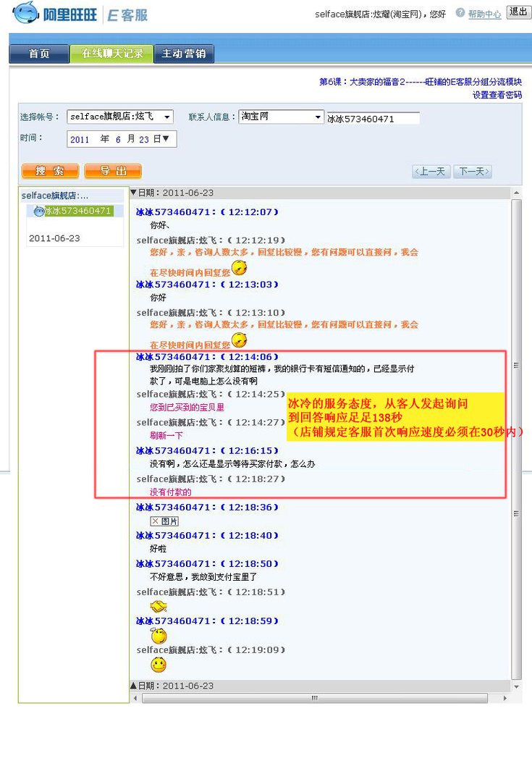Image resolution: width=532 pixels, height=782 pixels.
Task: Click the 好啦 message text
Action: click(x=158, y=549)
